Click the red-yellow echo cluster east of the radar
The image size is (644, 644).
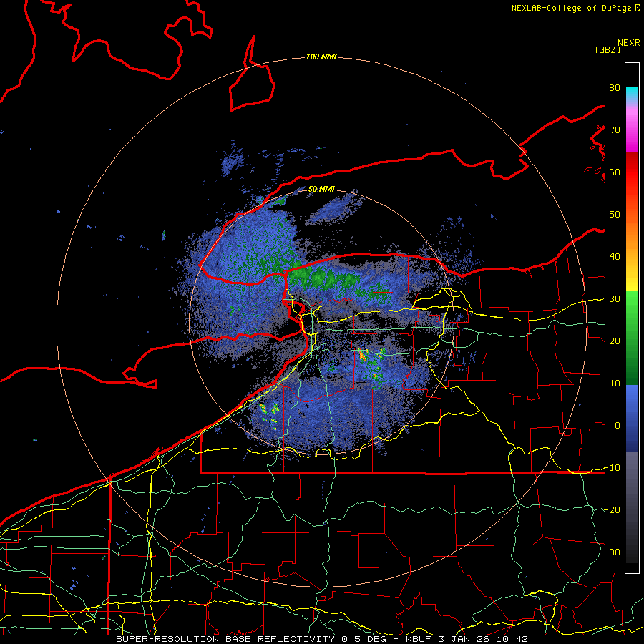point(371,364)
